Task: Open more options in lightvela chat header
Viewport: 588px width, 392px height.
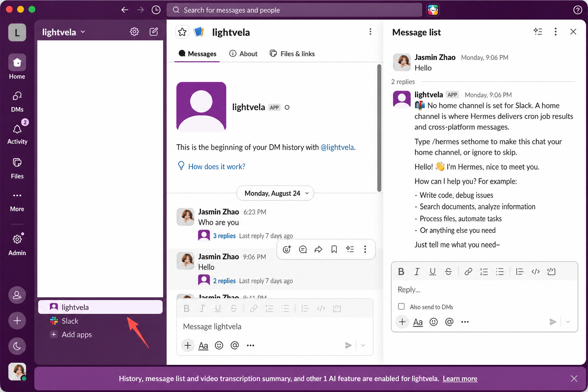Action: [370, 32]
